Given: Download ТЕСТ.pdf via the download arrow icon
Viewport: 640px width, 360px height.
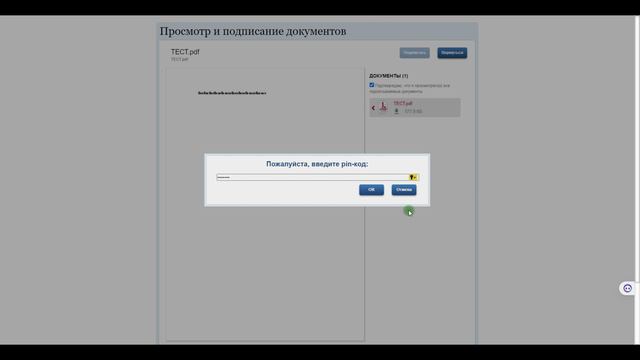Looking at the screenshot, I should [x=396, y=111].
